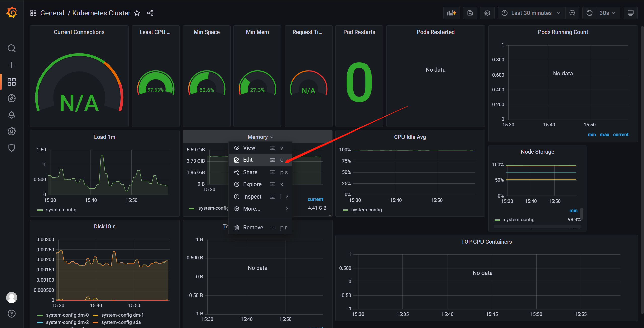Toggle system-config series in Load 1m legend
644x328 pixels.
point(61,210)
